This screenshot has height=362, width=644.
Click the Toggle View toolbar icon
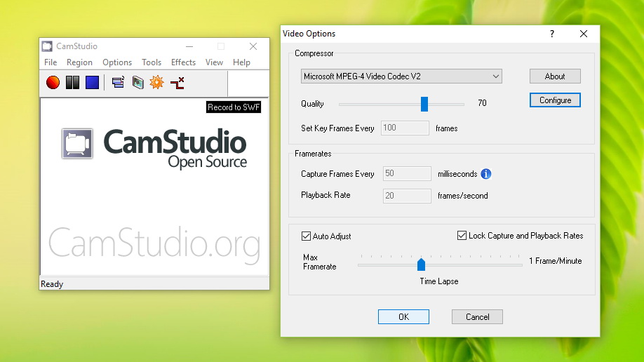118,83
